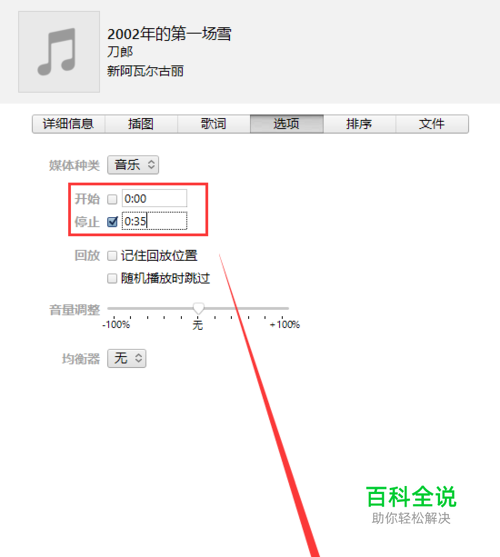Image resolution: width=500 pixels, height=557 pixels.
Task: Switch to the 详细信息 tab
Action: pyautogui.click(x=69, y=124)
